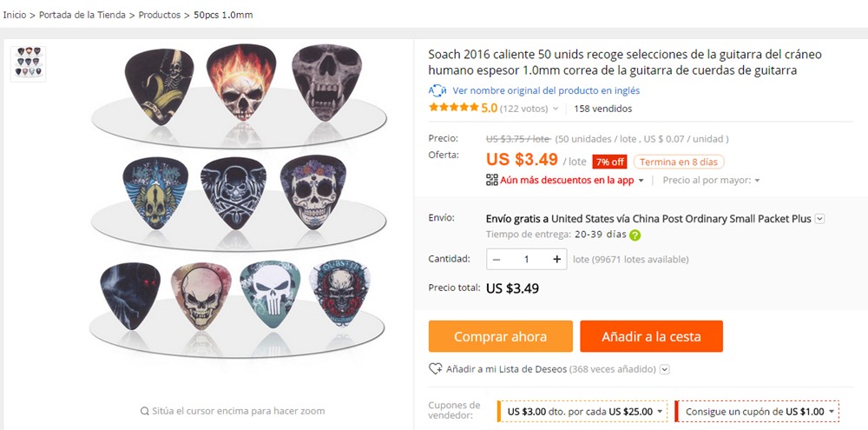Click the QR code app discount icon
868x430 pixels.
(x=492, y=180)
